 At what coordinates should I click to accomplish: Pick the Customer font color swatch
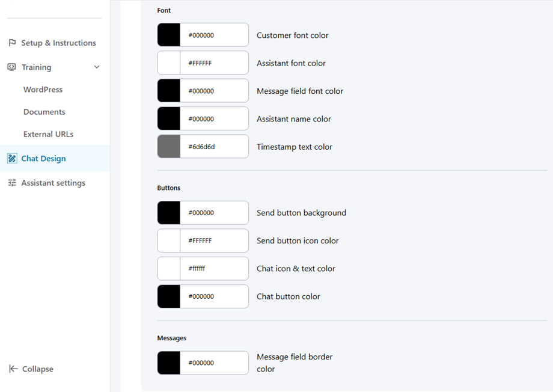tap(169, 35)
